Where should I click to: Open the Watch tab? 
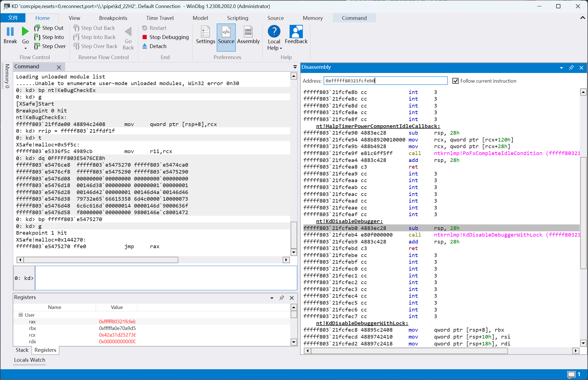[38, 360]
